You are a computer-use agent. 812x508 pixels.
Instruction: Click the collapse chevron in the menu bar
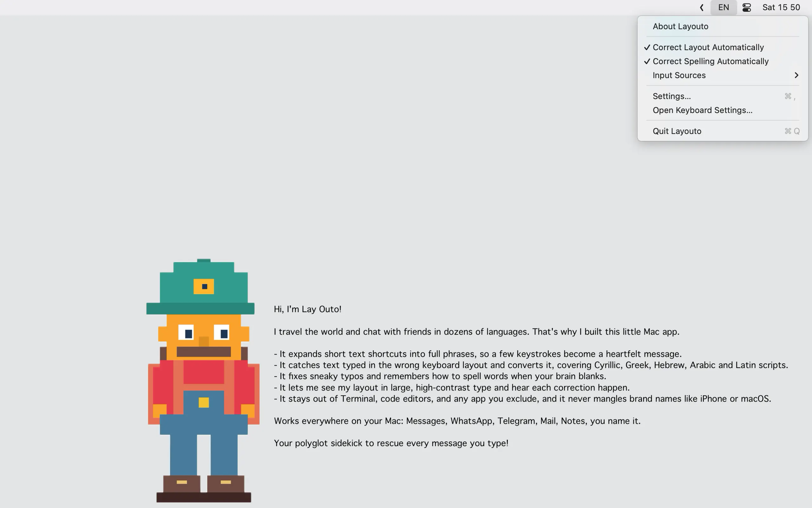[702, 7]
